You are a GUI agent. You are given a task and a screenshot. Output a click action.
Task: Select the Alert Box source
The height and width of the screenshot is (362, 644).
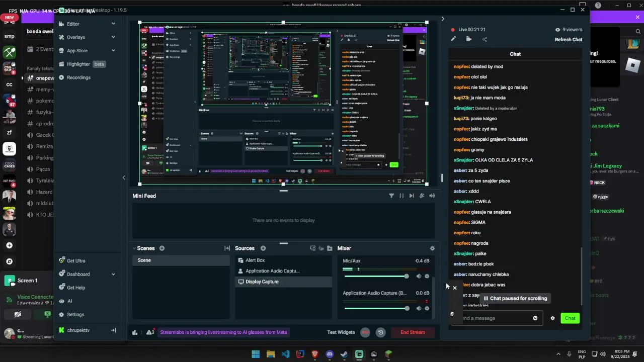coord(283,260)
